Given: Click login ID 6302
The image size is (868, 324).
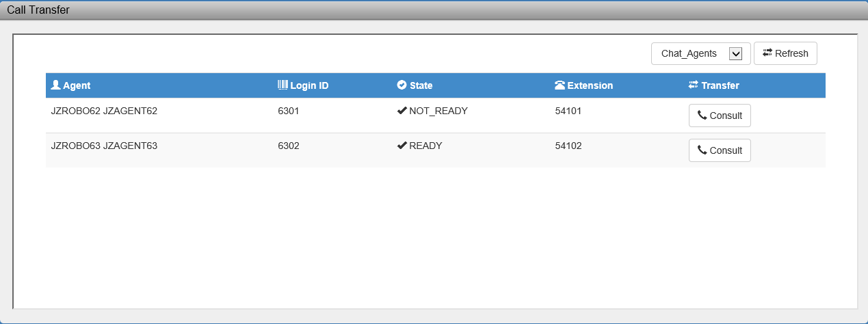Looking at the screenshot, I should click(288, 146).
